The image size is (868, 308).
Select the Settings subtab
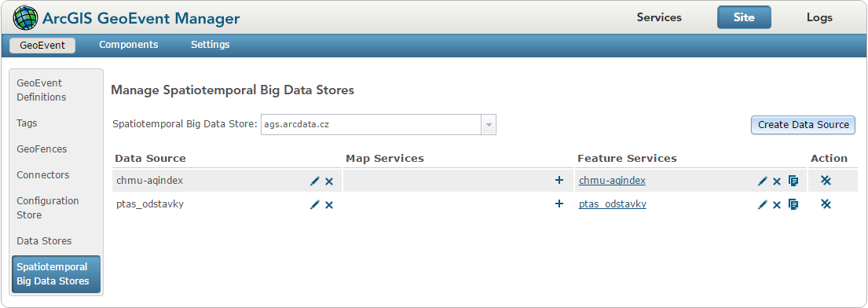(211, 45)
